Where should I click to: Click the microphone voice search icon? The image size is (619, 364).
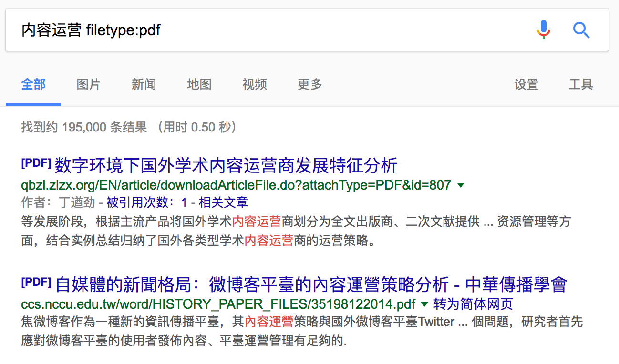[543, 30]
